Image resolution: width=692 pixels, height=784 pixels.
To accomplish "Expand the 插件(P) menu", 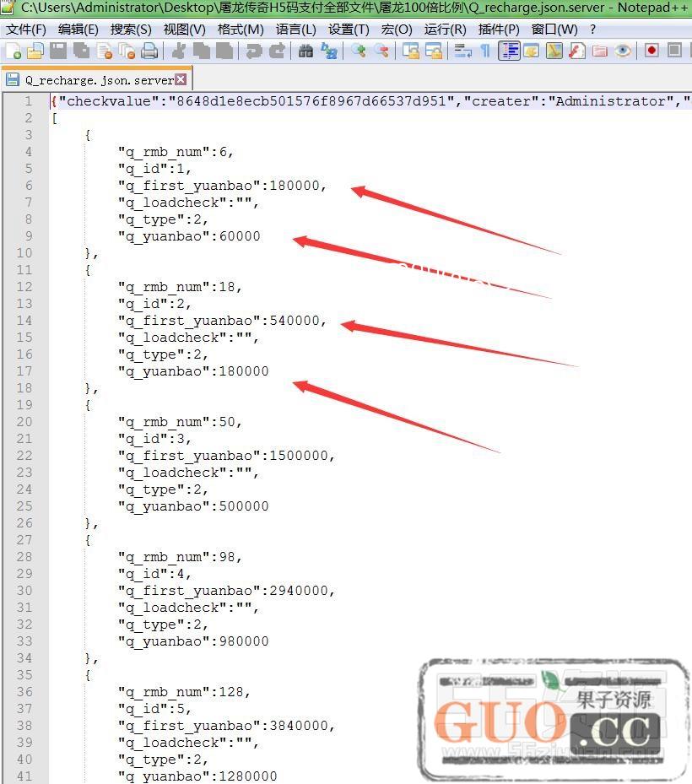I will pyautogui.click(x=499, y=29).
